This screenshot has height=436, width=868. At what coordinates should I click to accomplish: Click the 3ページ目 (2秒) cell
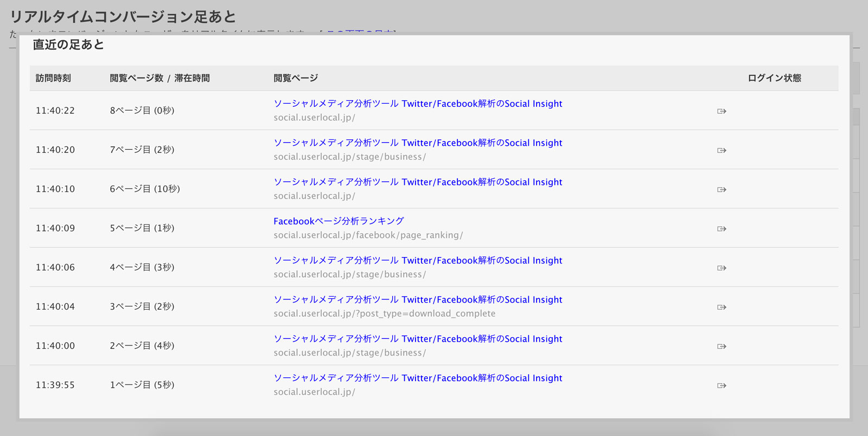tap(142, 306)
